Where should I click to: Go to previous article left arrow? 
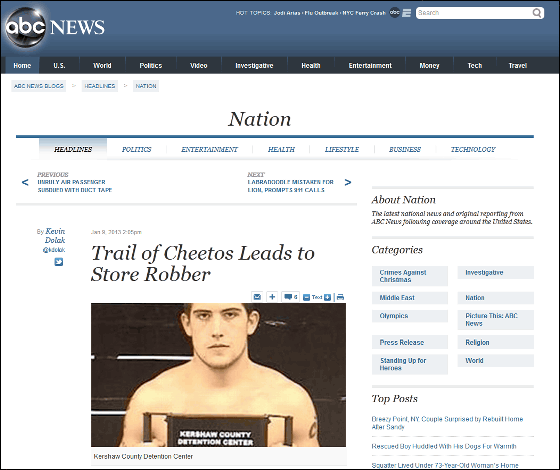click(25, 182)
